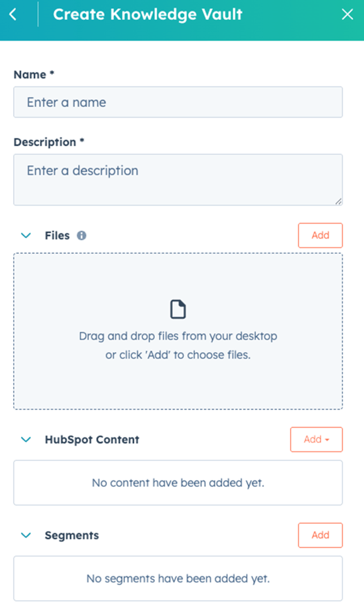364x613 pixels.
Task: Click the Files info icon
Action: tap(81, 236)
